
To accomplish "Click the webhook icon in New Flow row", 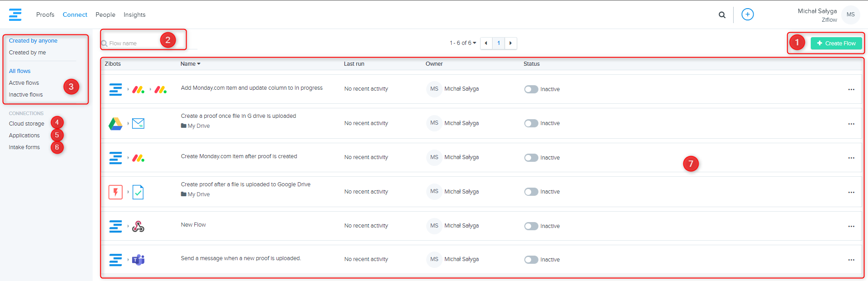I will 138,226.
